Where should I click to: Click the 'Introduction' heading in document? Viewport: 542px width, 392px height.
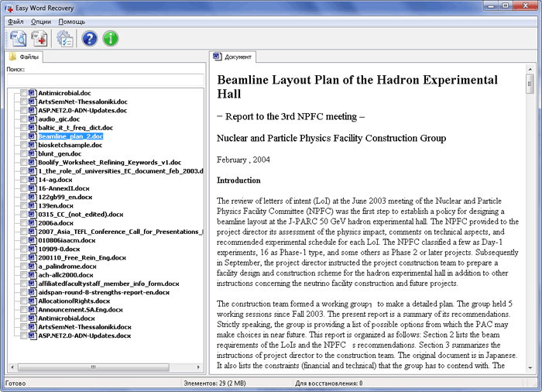[238, 181]
